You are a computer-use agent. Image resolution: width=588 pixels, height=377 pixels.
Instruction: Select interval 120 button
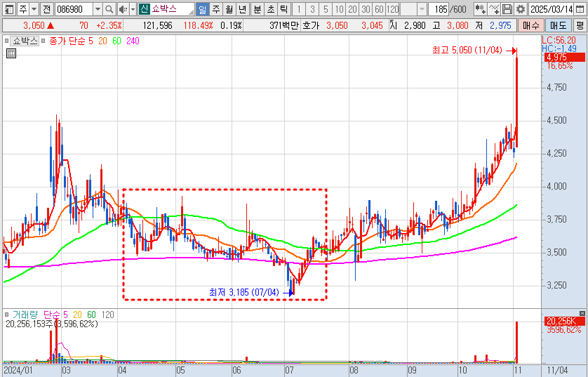coord(393,9)
